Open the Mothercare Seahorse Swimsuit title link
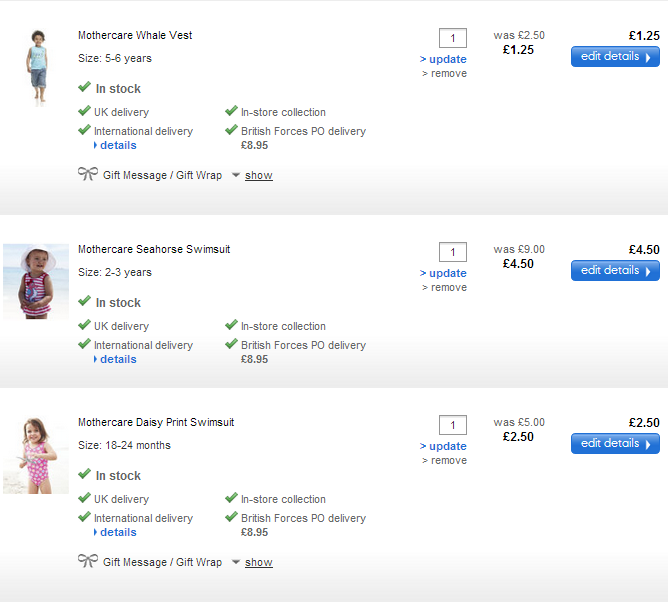This screenshot has height=608, width=668. 154,249
